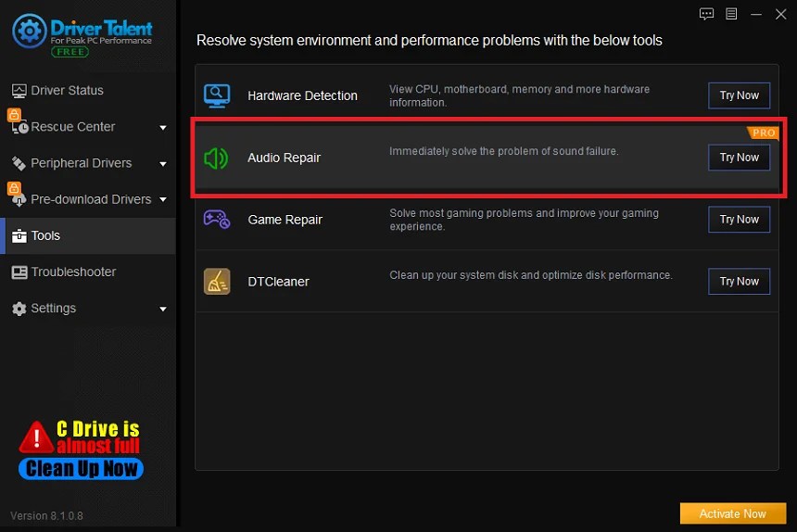Close the Driver Talent window
Viewport: 797px width, 532px height.
pyautogui.click(x=780, y=14)
